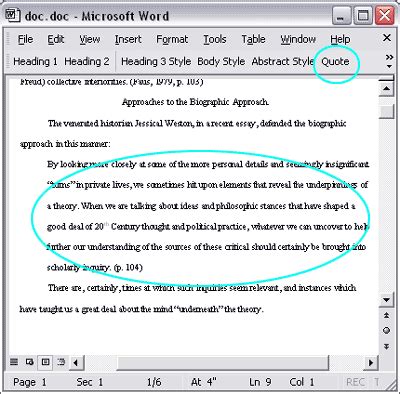
Task: Open the Insert menu
Action: pyautogui.click(x=128, y=39)
